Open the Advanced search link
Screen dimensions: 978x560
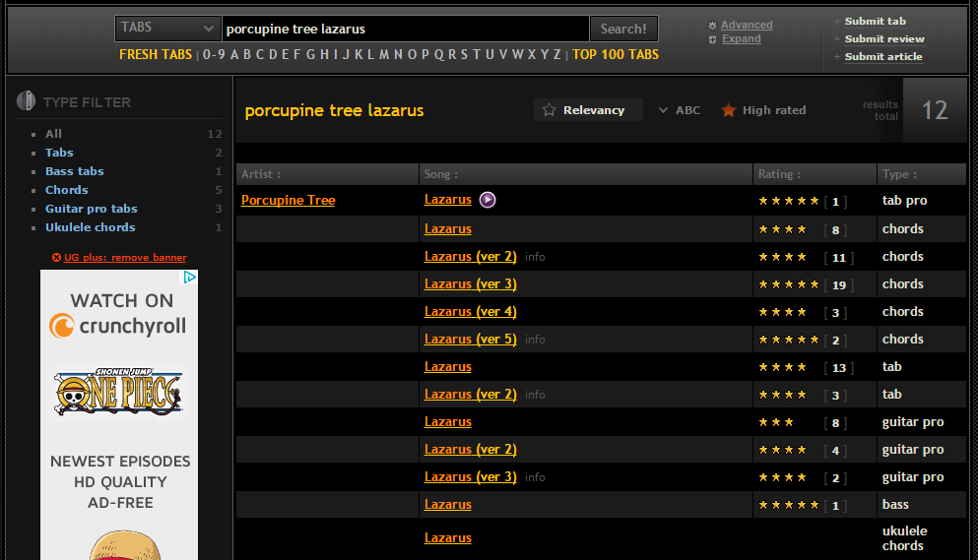point(747,25)
